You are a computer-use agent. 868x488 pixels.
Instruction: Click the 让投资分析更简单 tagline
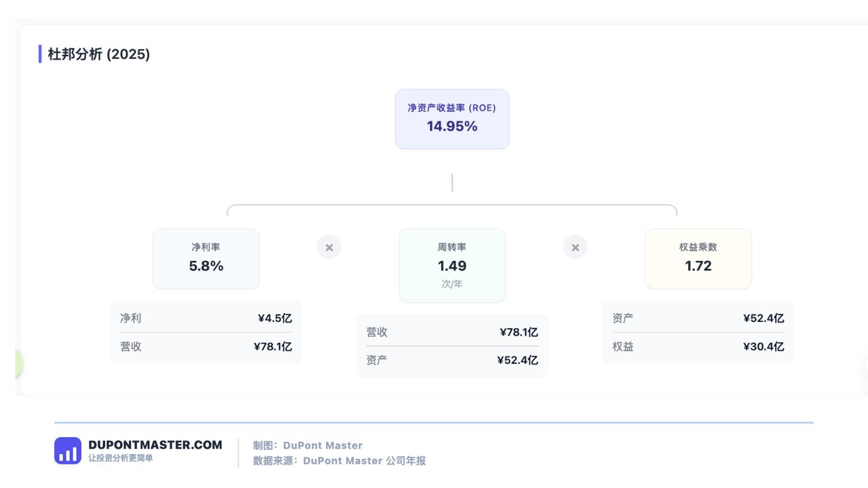pyautogui.click(x=121, y=458)
